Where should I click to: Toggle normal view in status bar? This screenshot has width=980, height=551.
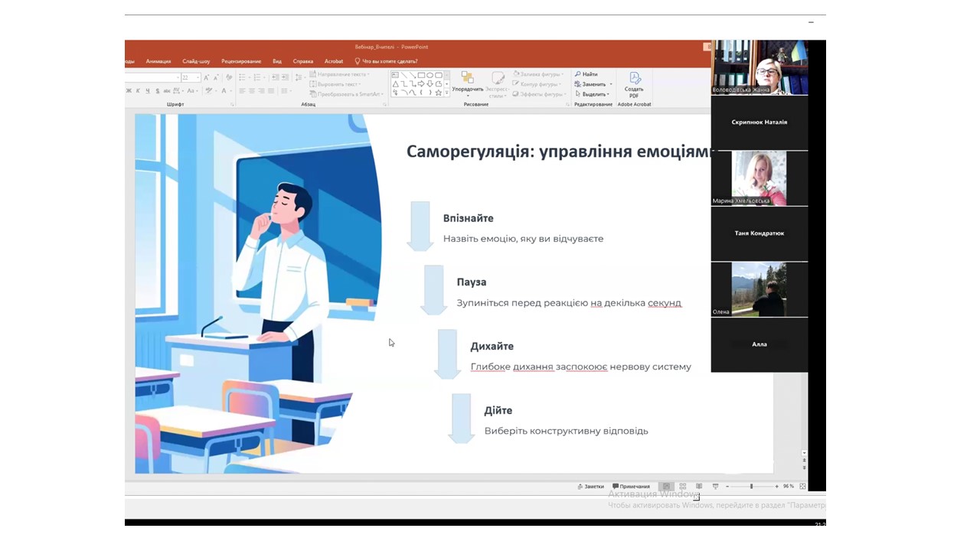666,487
